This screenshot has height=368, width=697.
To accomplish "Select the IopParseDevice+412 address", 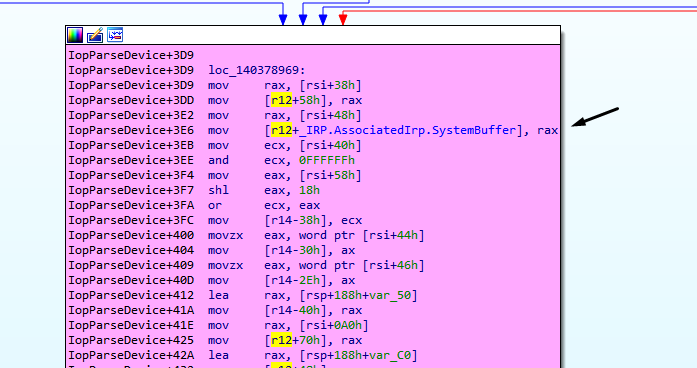I will click(131, 296).
